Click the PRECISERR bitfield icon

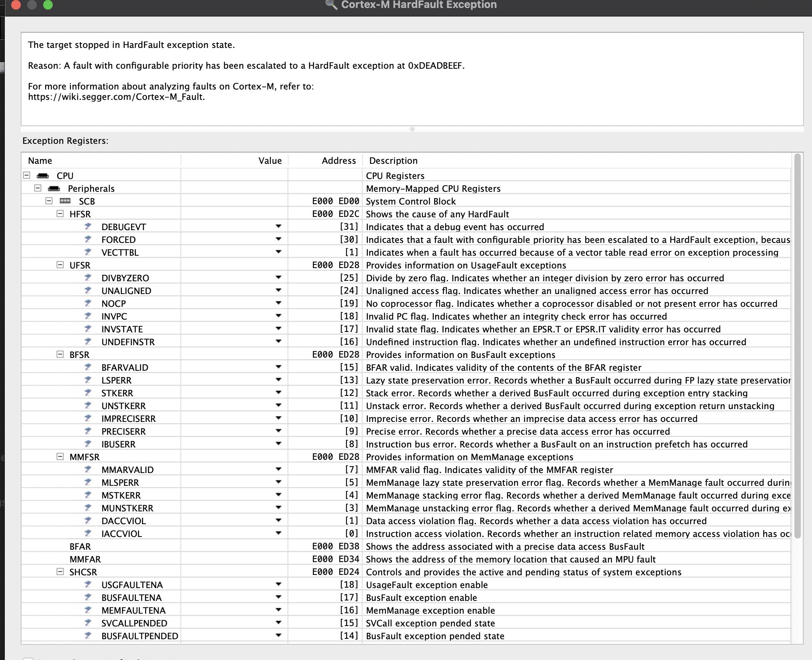(88, 431)
